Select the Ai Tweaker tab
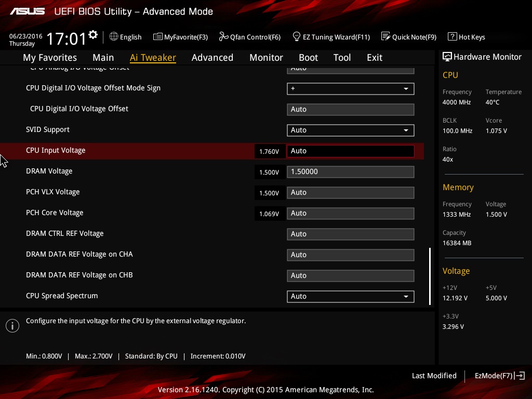 [153, 58]
